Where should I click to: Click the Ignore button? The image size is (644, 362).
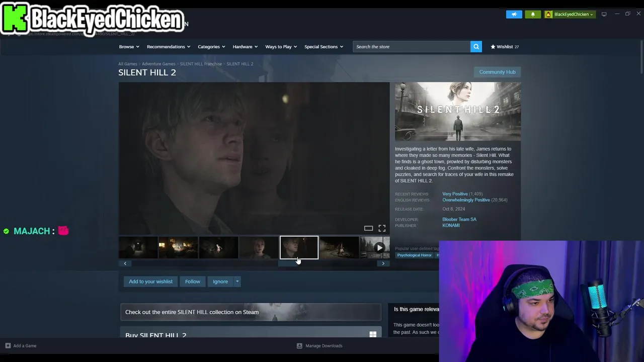[x=220, y=282]
